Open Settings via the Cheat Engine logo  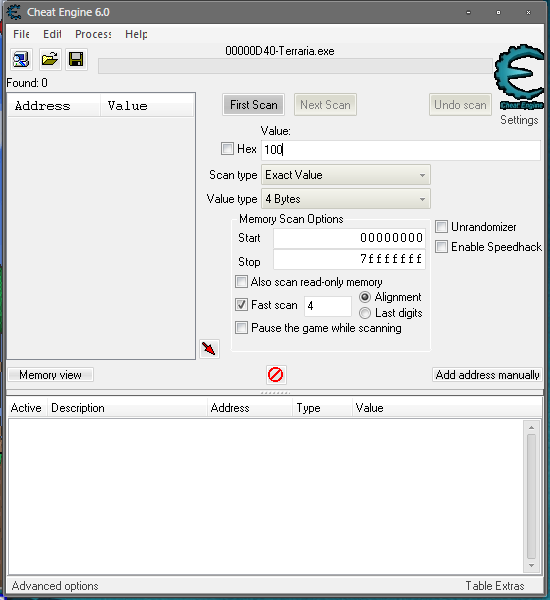(x=519, y=76)
